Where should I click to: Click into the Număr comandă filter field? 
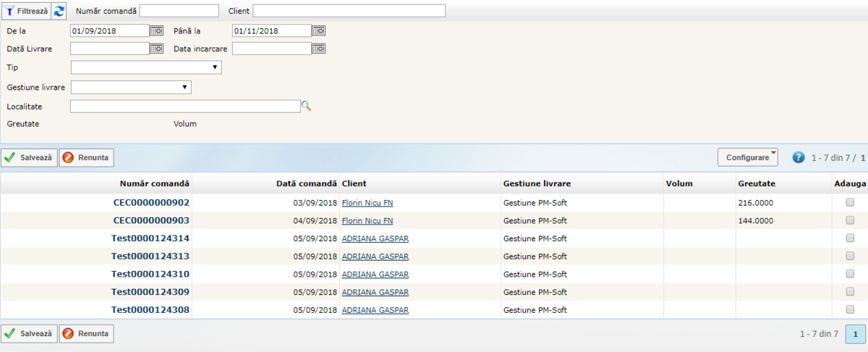point(179,11)
